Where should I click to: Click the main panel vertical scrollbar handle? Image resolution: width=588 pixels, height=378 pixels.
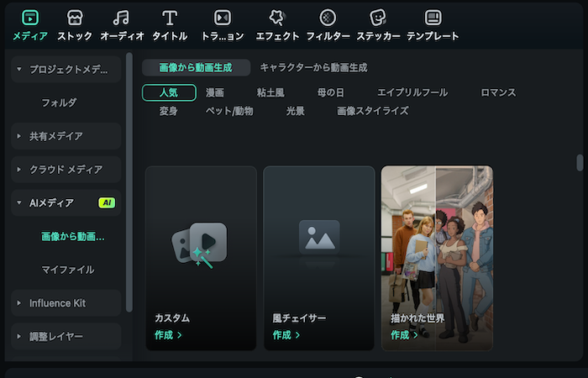580,162
